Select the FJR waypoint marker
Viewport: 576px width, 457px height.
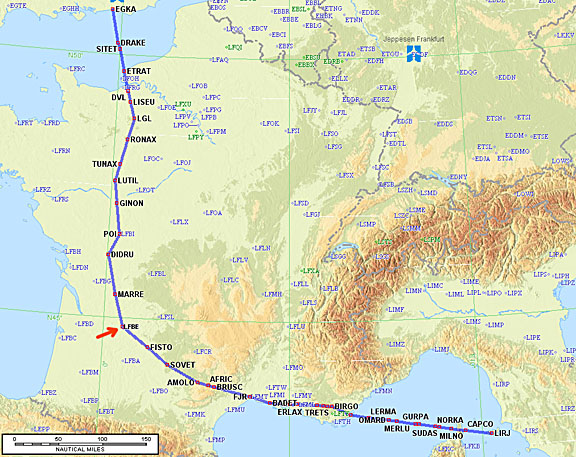pos(249,397)
